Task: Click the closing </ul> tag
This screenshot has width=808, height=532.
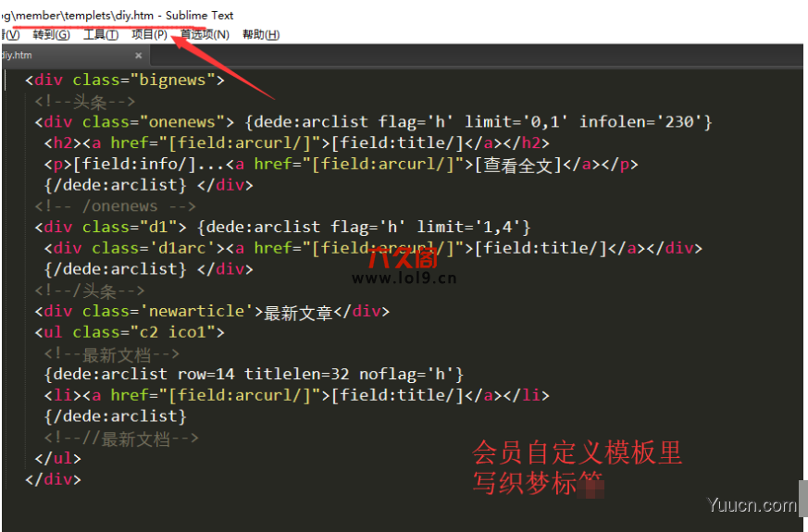Action: tap(58, 458)
